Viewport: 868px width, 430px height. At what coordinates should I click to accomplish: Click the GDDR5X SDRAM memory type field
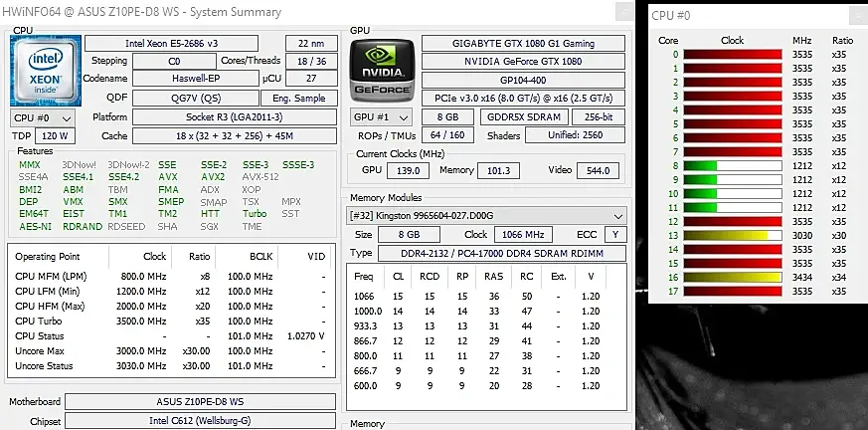524,116
